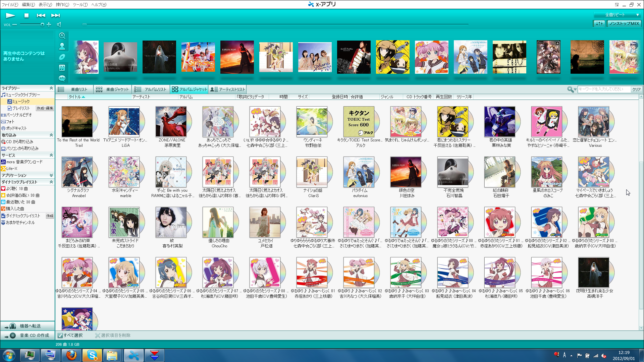Viewport: 644px width, 362px height.
Task: Open the repeat mode dropdown 全曲リピート
Action: 617,15
